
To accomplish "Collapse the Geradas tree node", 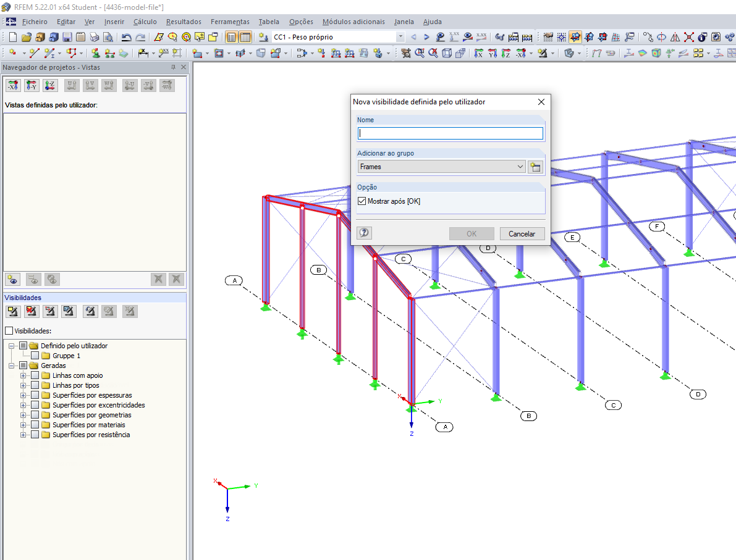I will click(11, 366).
